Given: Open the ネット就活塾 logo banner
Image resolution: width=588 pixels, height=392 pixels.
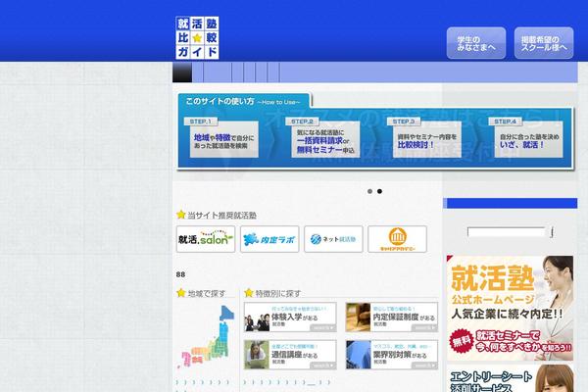Looking at the screenshot, I should coord(333,239).
